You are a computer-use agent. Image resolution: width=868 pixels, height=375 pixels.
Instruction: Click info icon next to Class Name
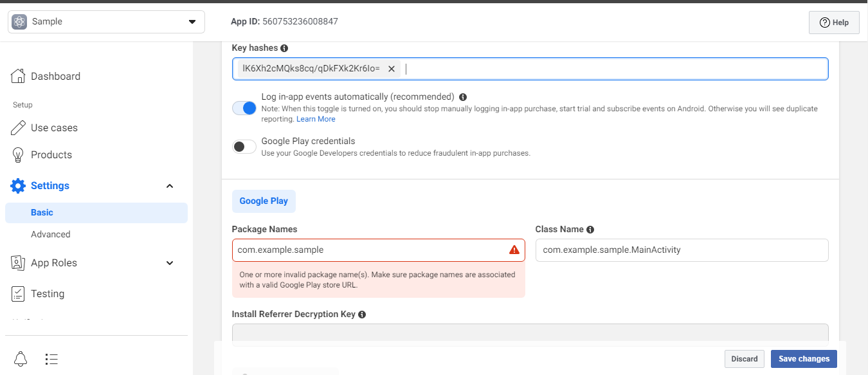590,230
